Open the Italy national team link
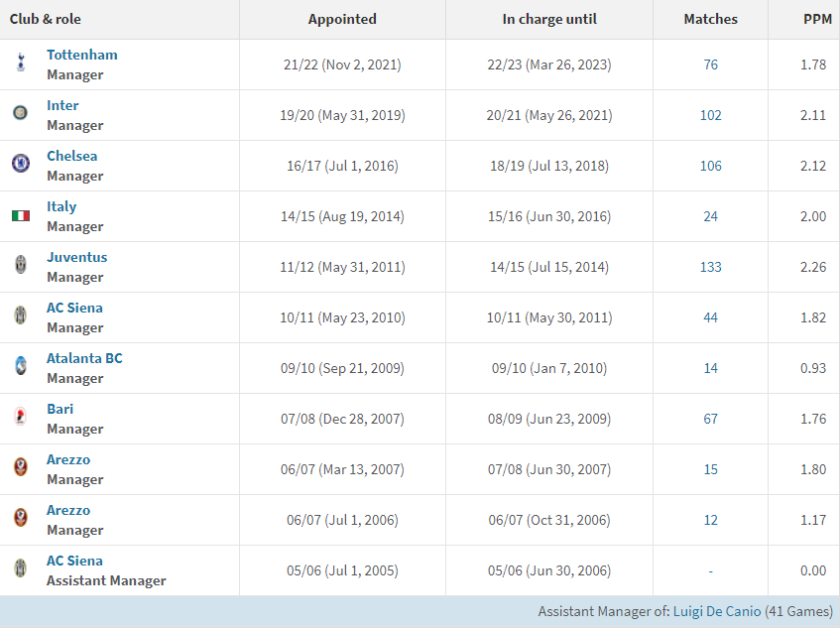The height and width of the screenshot is (628, 840). 61,206
